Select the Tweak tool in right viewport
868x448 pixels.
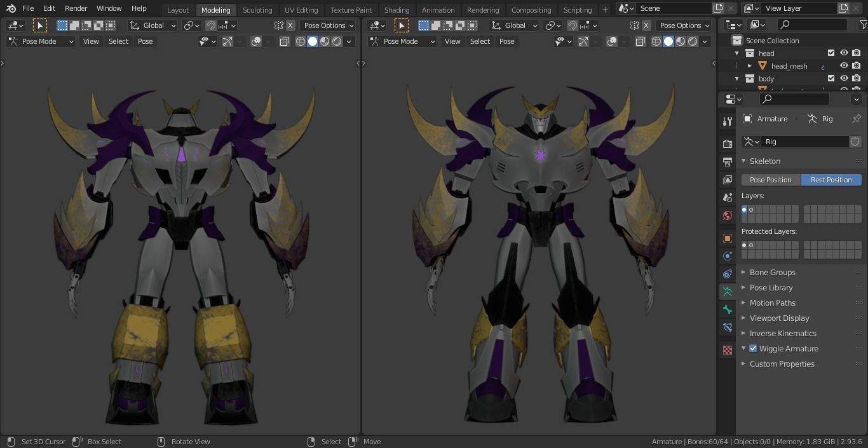pos(402,25)
